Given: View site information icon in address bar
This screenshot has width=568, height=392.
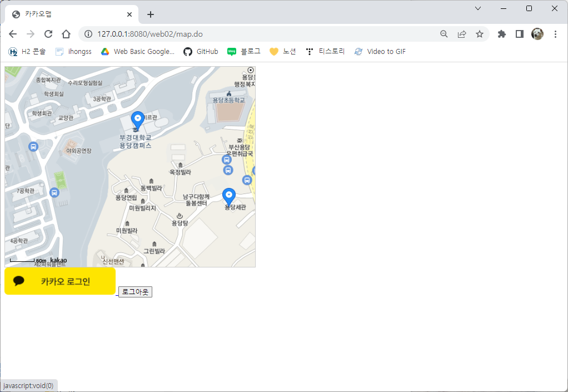Looking at the screenshot, I should pyautogui.click(x=88, y=34).
